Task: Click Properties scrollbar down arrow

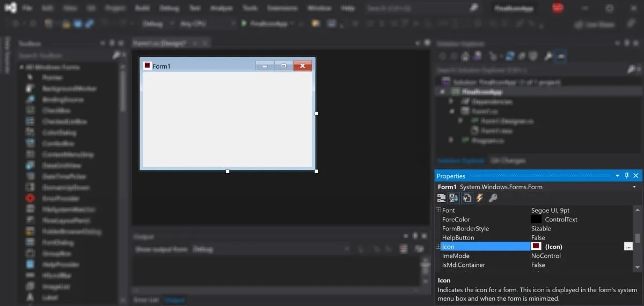Action: point(638,267)
